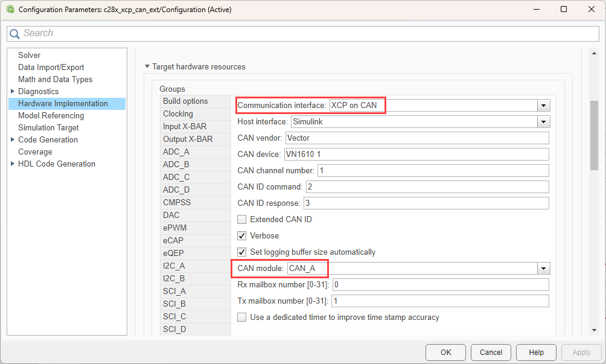Click the Simulink gear icon in title bar
This screenshot has height=364, width=606.
coord(9,10)
